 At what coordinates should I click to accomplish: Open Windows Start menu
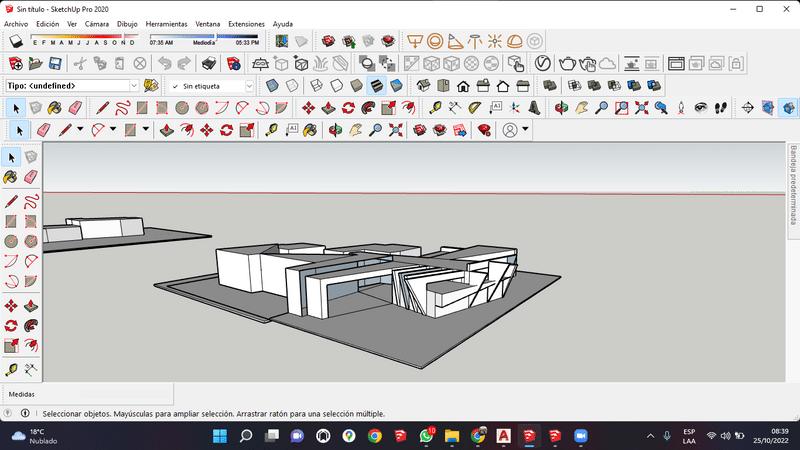(220, 436)
